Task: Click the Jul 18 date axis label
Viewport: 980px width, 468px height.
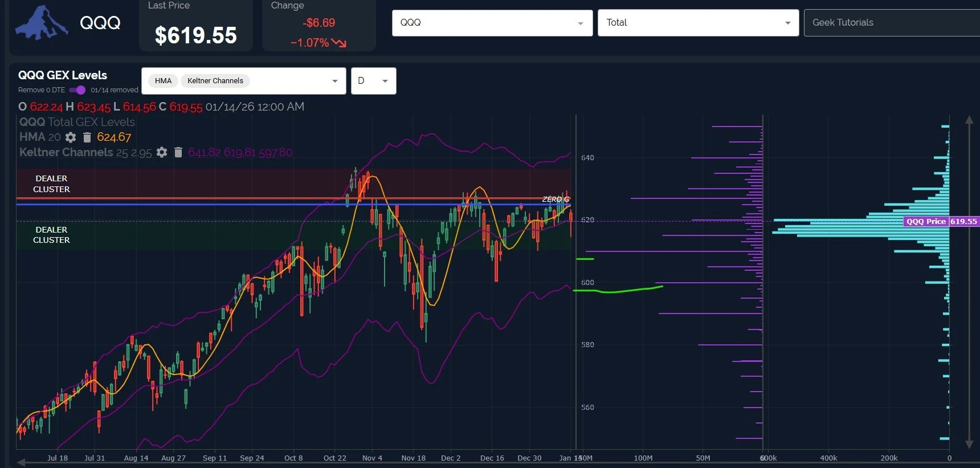Action: point(57,458)
